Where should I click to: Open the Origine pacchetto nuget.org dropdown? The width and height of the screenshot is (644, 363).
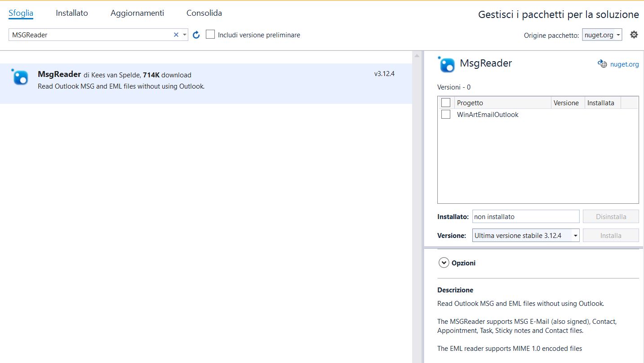click(x=602, y=35)
